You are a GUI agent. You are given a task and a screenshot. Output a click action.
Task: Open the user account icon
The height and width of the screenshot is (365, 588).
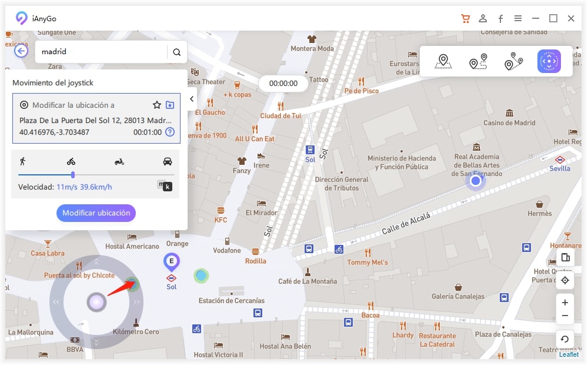click(483, 18)
